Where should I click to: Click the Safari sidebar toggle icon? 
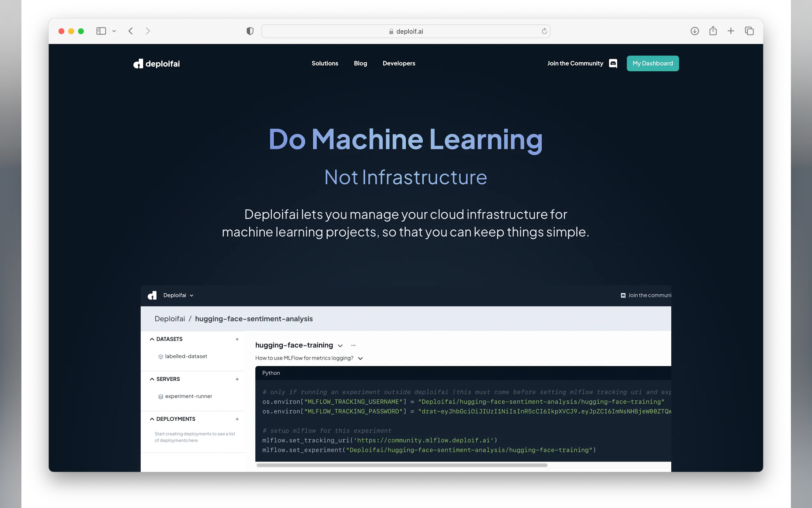[101, 31]
